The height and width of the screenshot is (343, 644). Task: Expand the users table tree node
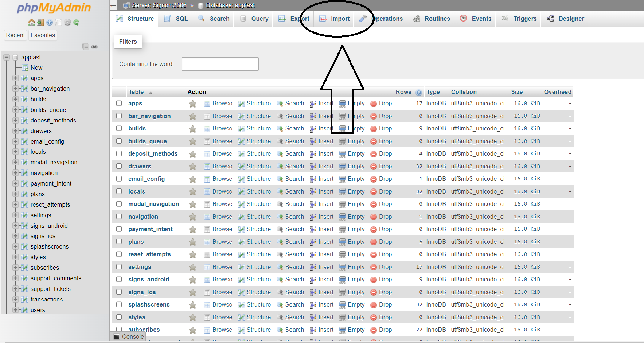coord(15,310)
